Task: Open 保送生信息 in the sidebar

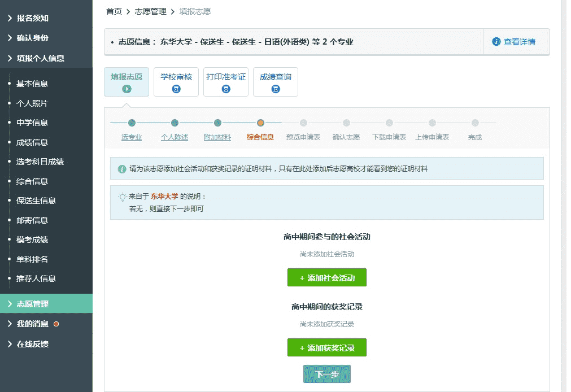Action: tap(36, 201)
